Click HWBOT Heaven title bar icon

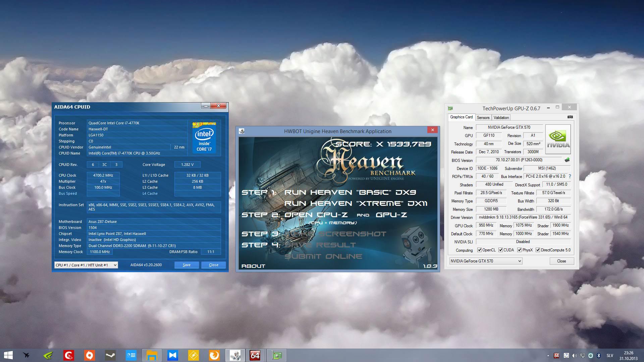click(x=241, y=131)
